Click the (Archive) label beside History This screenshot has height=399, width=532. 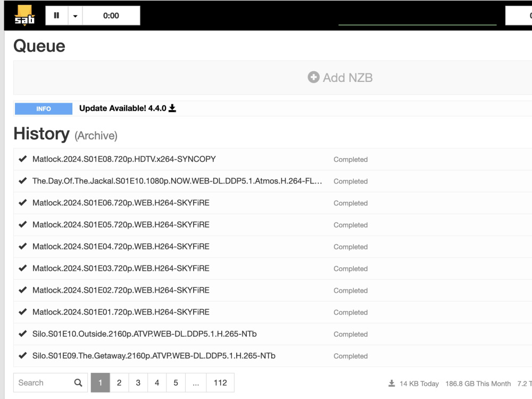coord(96,136)
